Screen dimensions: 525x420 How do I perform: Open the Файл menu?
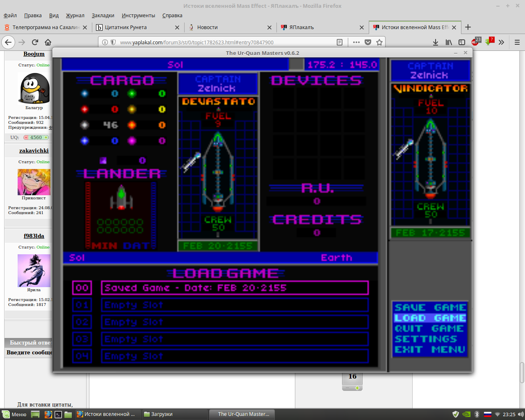(x=10, y=15)
